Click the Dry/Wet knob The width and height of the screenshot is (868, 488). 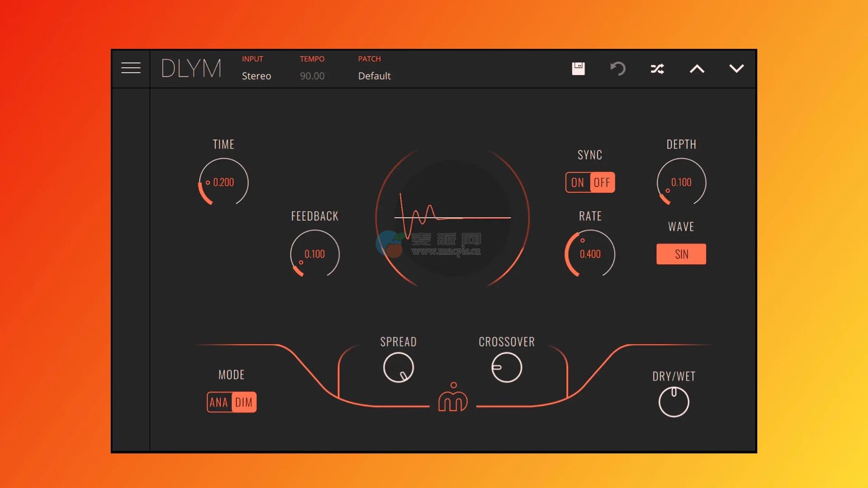pyautogui.click(x=674, y=402)
